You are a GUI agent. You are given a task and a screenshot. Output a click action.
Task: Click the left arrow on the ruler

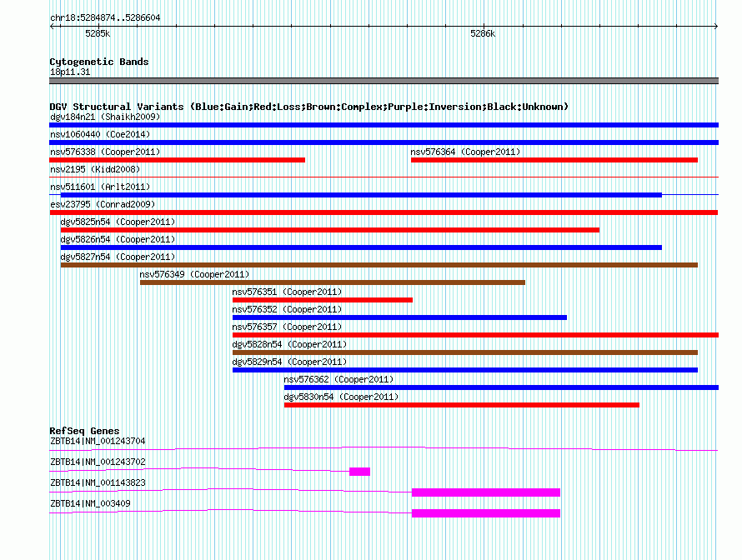point(52,27)
